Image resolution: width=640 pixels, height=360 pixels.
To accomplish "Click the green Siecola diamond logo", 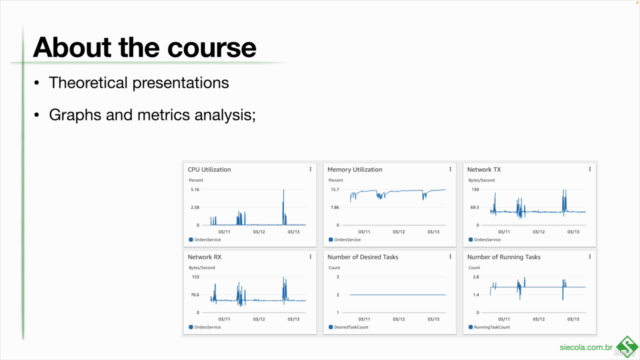I will 627,347.
